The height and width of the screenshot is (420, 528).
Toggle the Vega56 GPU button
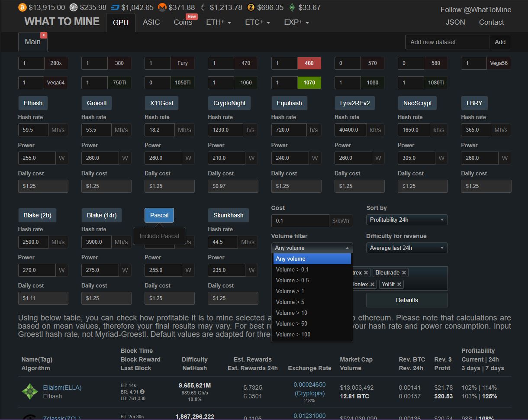[499, 63]
